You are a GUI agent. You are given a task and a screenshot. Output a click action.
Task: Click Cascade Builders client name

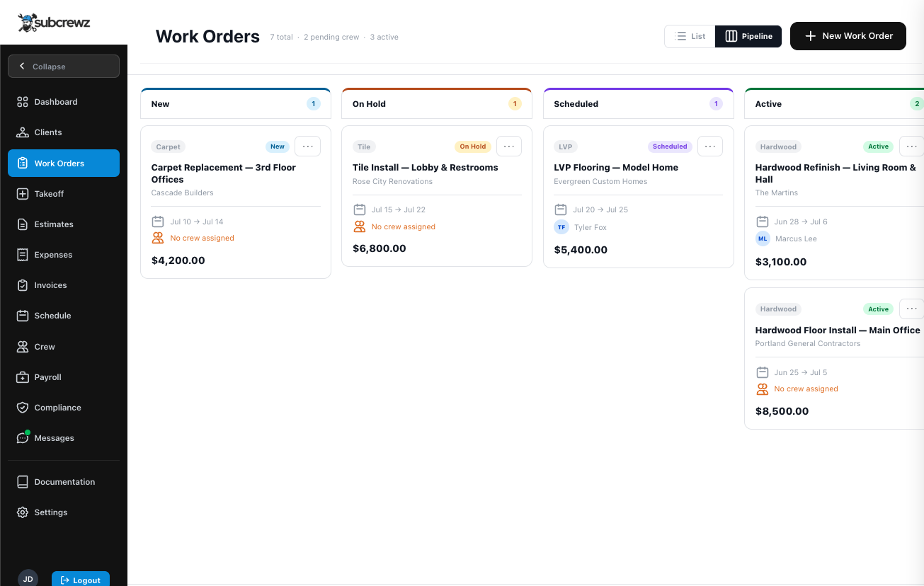[183, 193]
